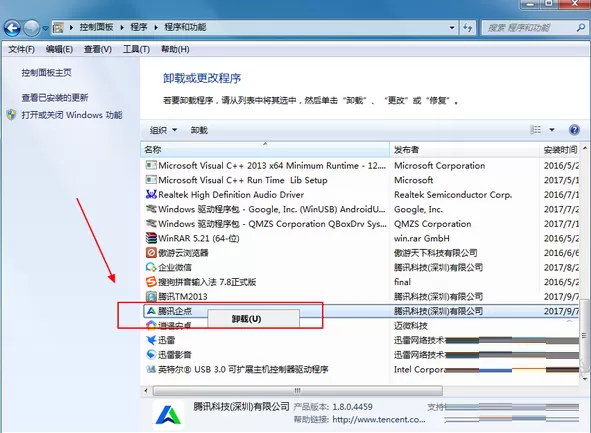The width and height of the screenshot is (591, 433).
Task: Select 迅雷影音 program name
Action: 175,355
